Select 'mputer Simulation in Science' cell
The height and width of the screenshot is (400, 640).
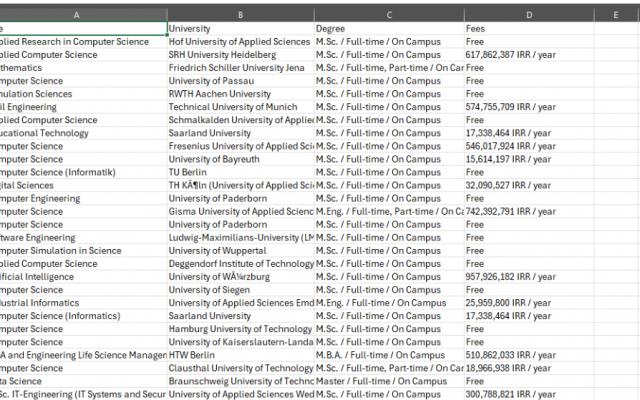pyautogui.click(x=83, y=251)
